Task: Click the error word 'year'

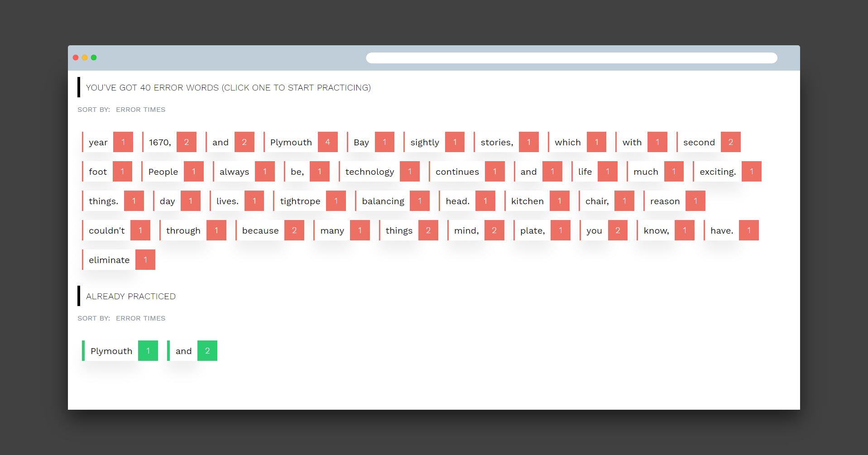Action: point(108,142)
